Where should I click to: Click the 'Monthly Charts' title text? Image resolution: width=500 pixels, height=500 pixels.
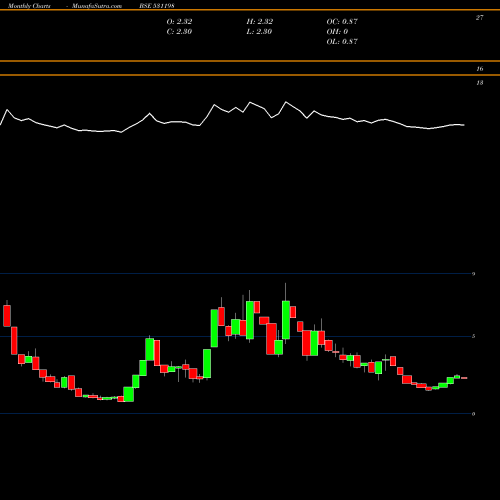coord(29,6)
